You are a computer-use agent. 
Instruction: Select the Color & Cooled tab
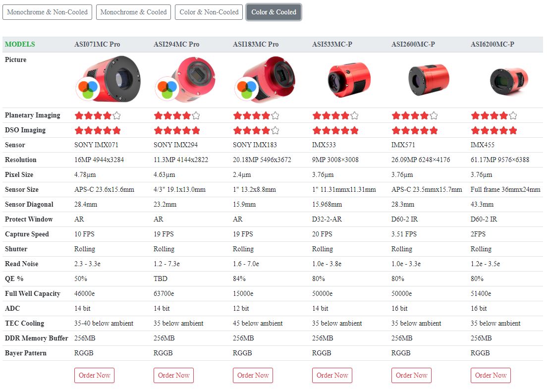click(x=274, y=12)
